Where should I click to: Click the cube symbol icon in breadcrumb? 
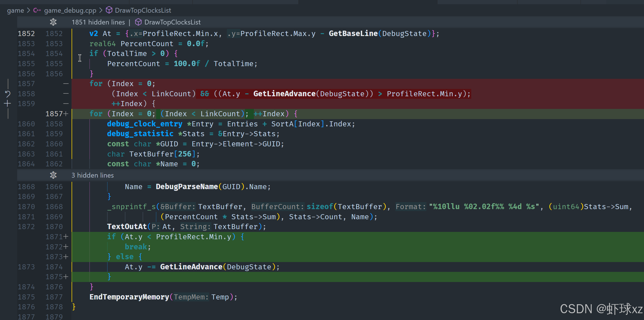pos(109,10)
